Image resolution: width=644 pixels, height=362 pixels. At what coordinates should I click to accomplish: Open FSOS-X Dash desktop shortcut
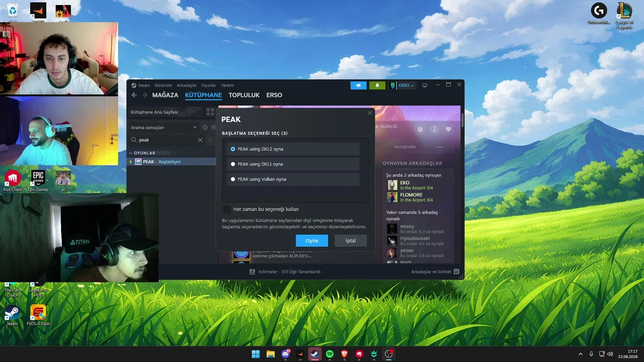(38, 316)
